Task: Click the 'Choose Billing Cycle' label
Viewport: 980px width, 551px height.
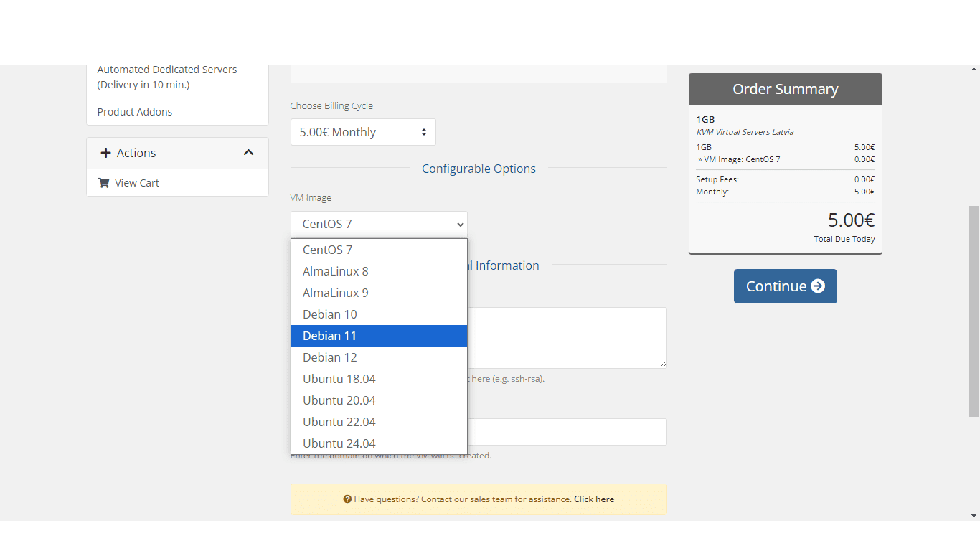Action: pos(331,105)
